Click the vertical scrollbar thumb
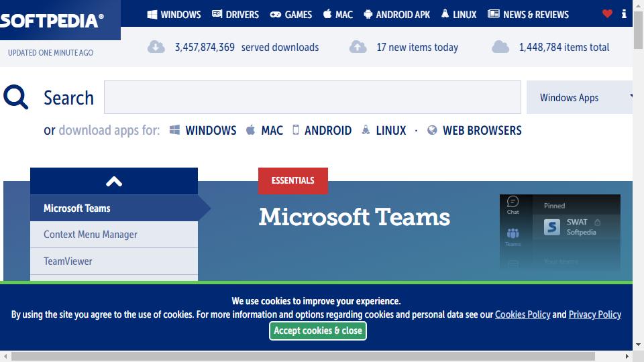The width and height of the screenshot is (644, 362). [638, 30]
